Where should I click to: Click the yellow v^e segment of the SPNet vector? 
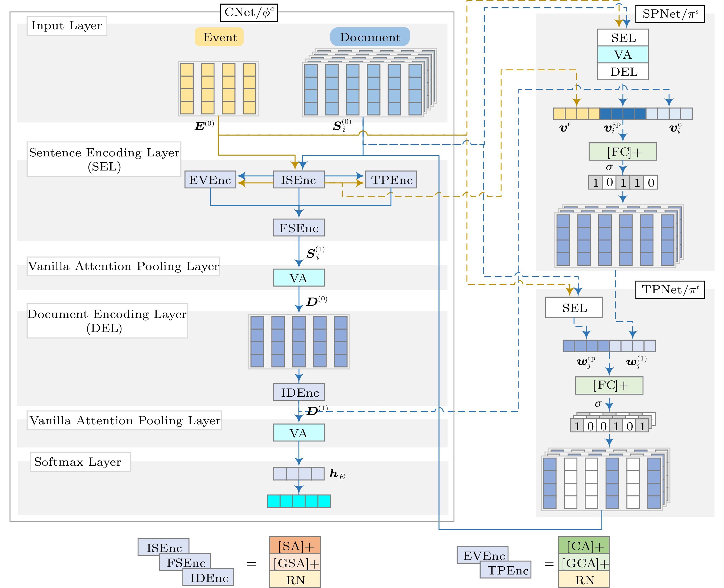(576, 114)
